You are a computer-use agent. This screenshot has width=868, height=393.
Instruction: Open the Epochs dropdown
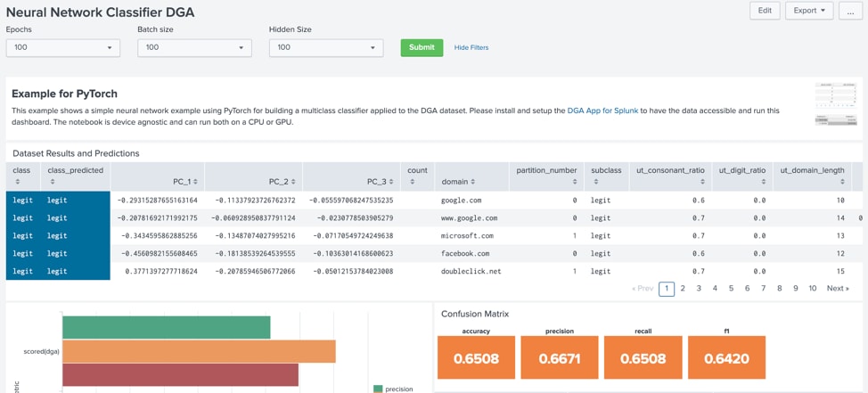pyautogui.click(x=63, y=47)
